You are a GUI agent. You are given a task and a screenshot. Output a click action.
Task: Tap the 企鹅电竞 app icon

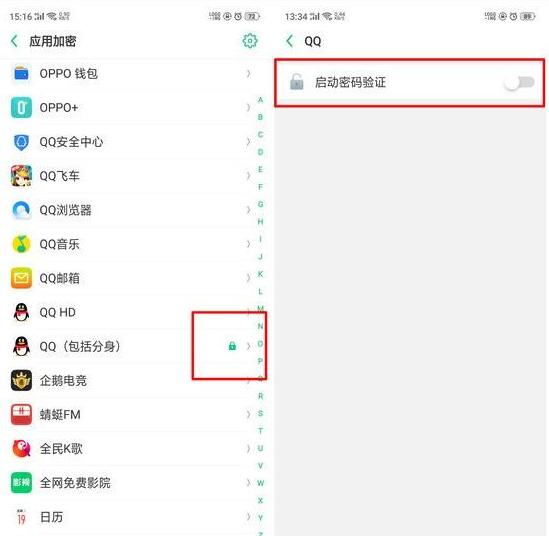tap(21, 380)
